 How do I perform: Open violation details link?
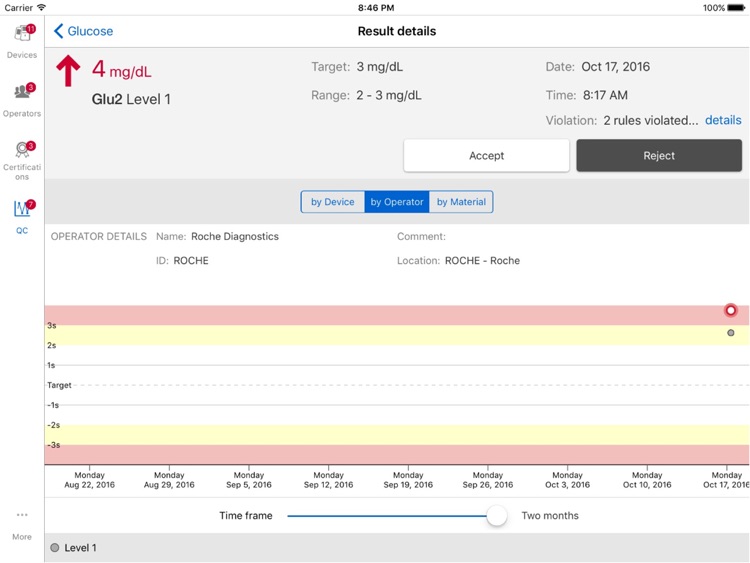(723, 120)
